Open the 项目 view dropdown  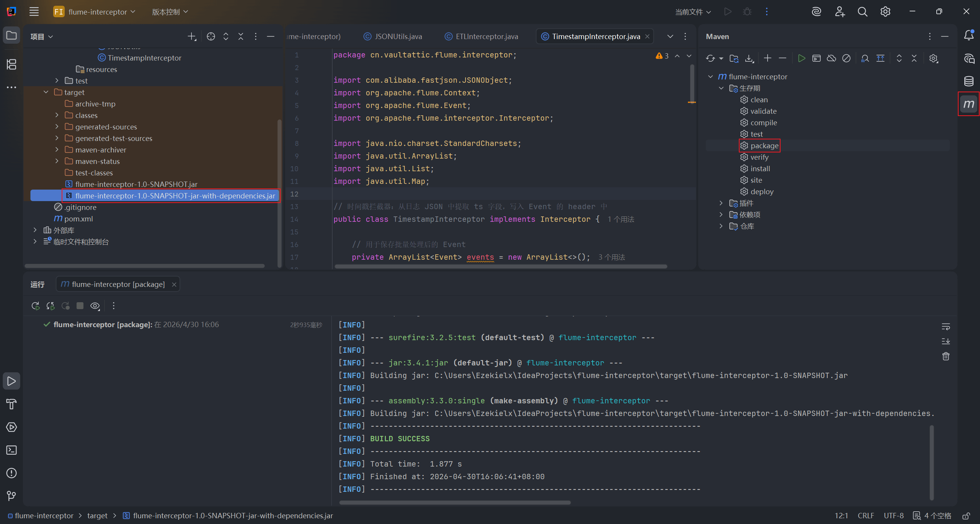pos(42,36)
